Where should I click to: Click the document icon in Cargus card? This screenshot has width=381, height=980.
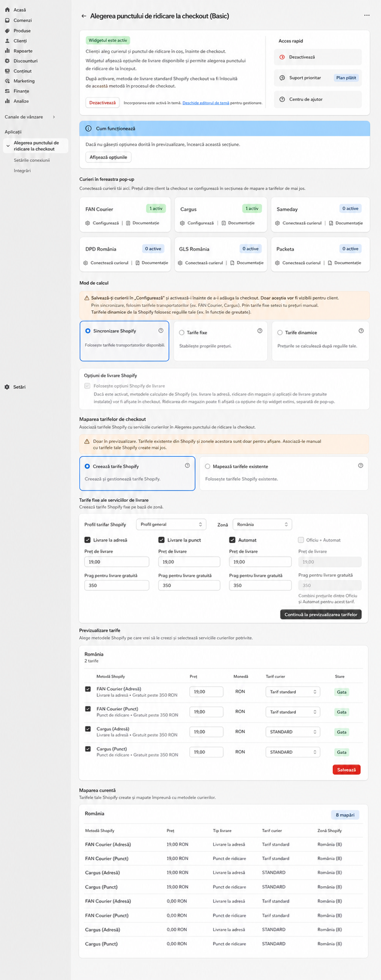(x=224, y=223)
